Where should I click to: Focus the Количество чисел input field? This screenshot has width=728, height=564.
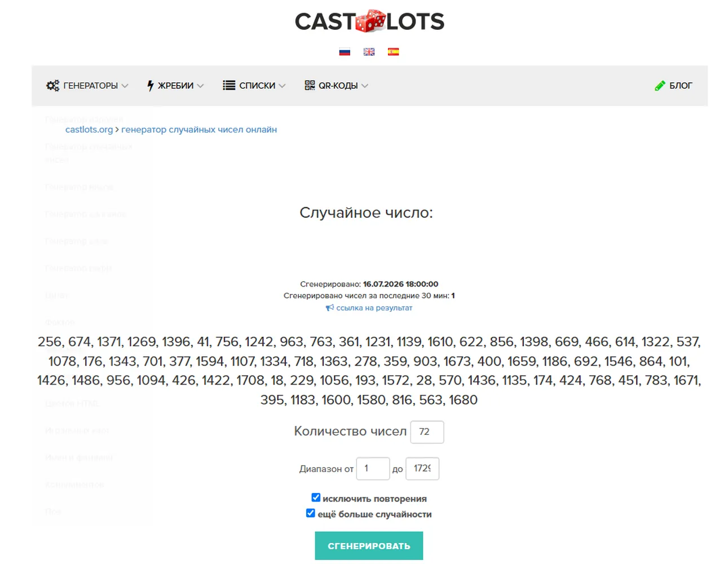427,432
